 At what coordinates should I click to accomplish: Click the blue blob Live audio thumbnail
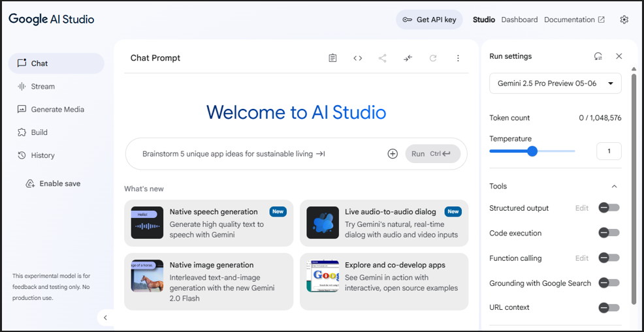(323, 222)
